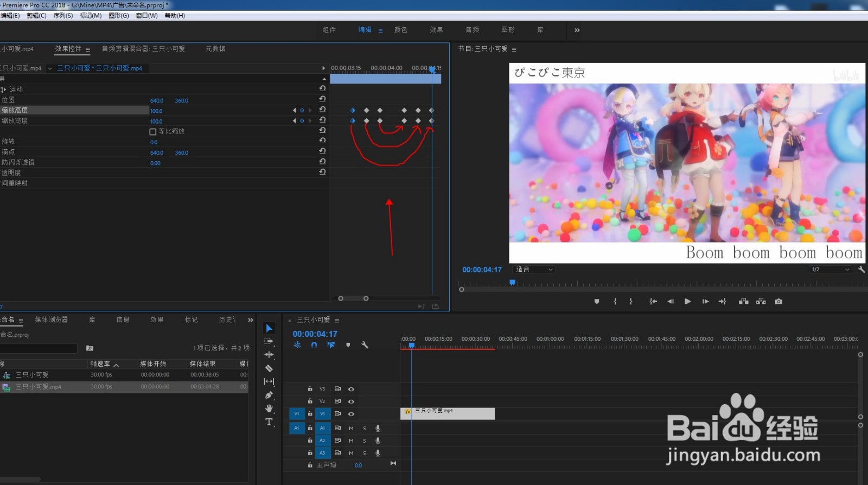This screenshot has height=485, width=868.
Task: Select the Hand tool
Action: [269, 409]
